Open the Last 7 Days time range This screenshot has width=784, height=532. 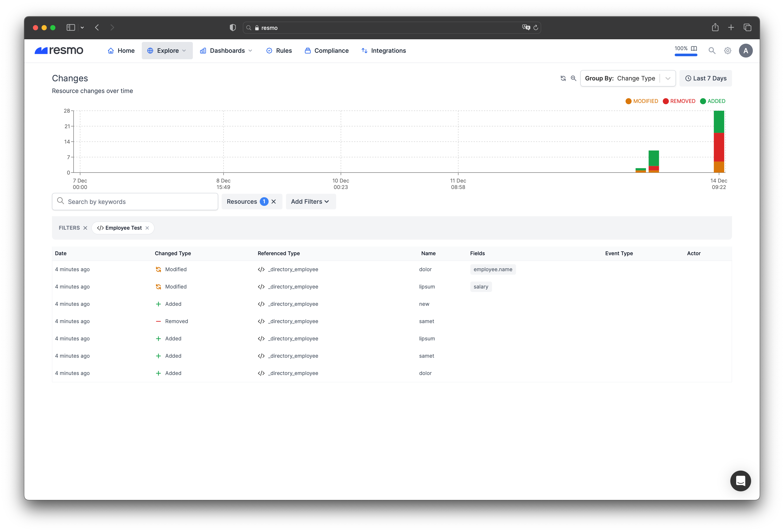coord(705,78)
